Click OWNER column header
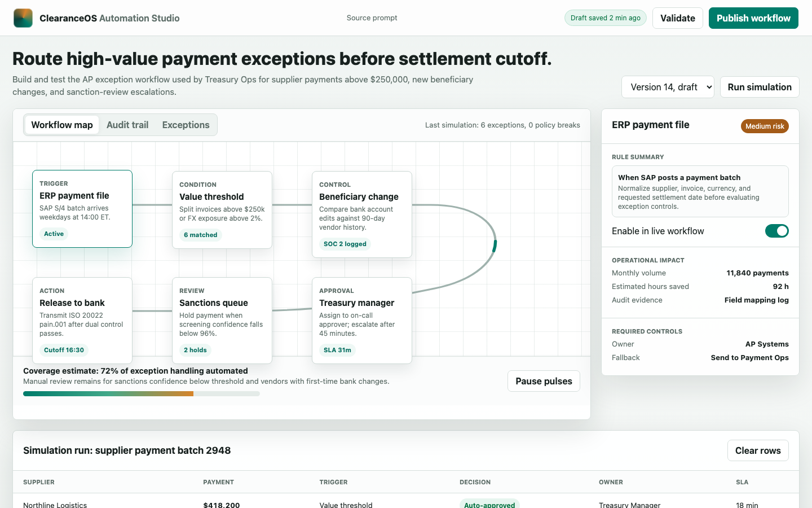812x508 pixels. point(611,482)
